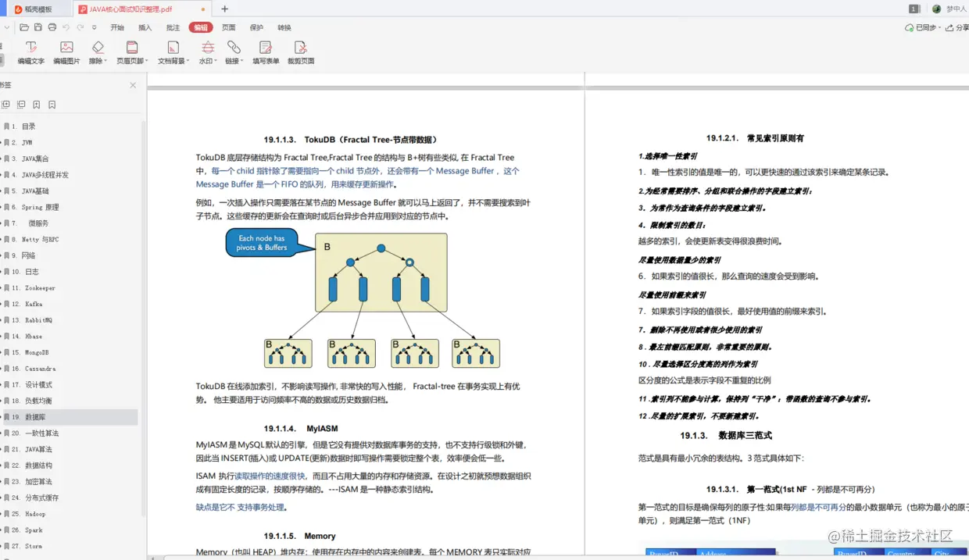Click the expand all bookmarks icon
This screenshot has width=969, height=560.
[x=5, y=104]
